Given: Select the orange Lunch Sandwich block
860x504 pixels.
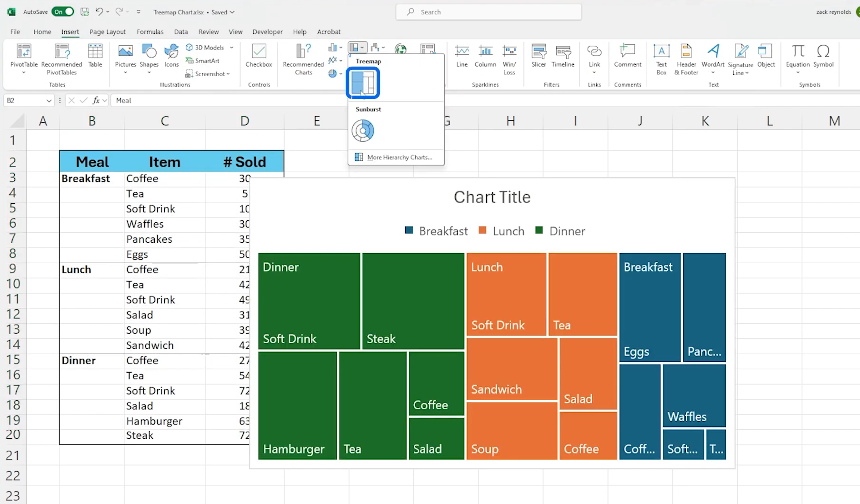Looking at the screenshot, I should (512, 369).
